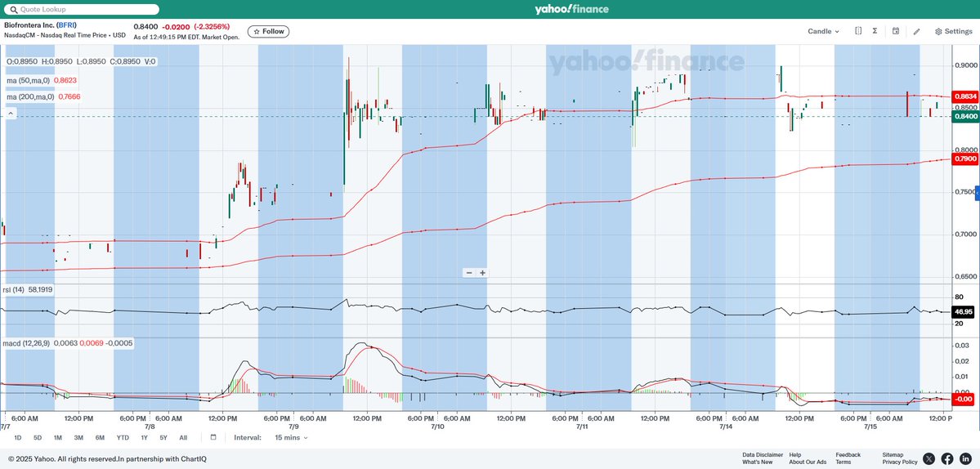Open the Sitemap link

[x=893, y=454]
